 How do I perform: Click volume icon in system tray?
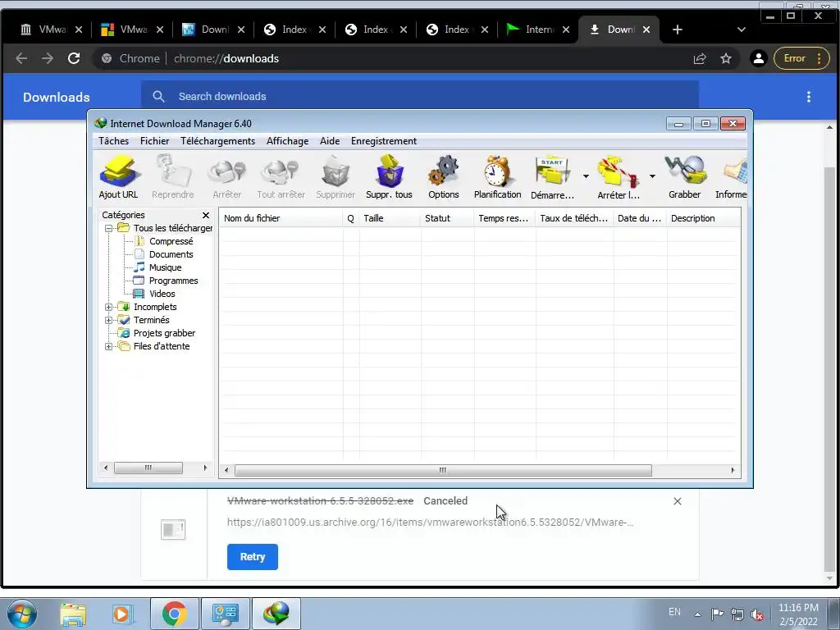(757, 614)
